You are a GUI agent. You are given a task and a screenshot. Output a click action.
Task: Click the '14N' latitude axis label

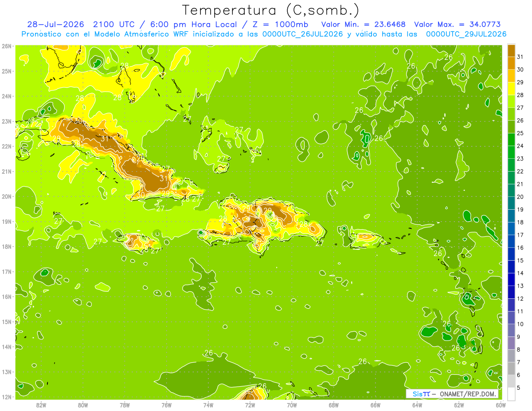7,347
